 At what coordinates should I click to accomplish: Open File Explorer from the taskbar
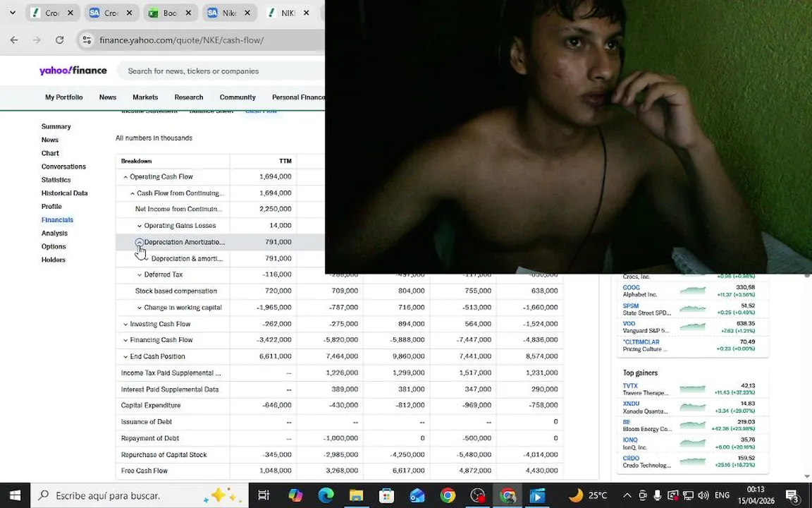click(x=356, y=495)
